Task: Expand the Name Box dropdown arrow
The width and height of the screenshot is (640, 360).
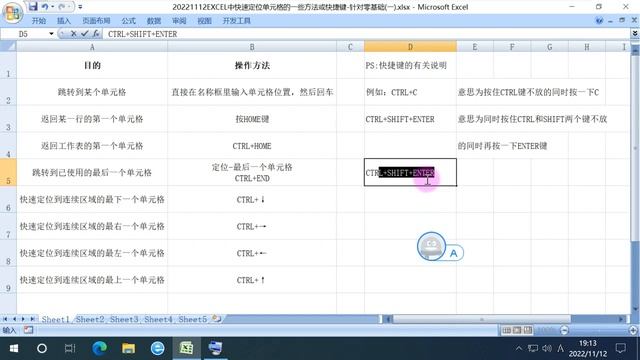Action: (51, 34)
